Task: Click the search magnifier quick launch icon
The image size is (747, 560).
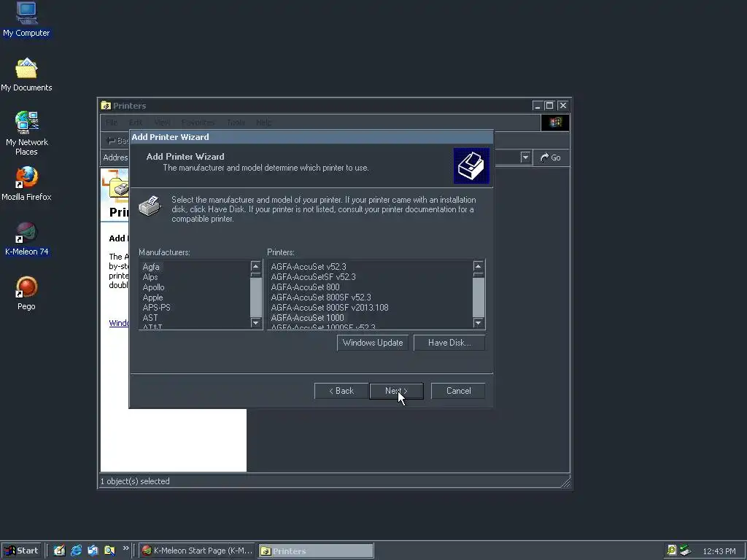Action: click(x=109, y=551)
